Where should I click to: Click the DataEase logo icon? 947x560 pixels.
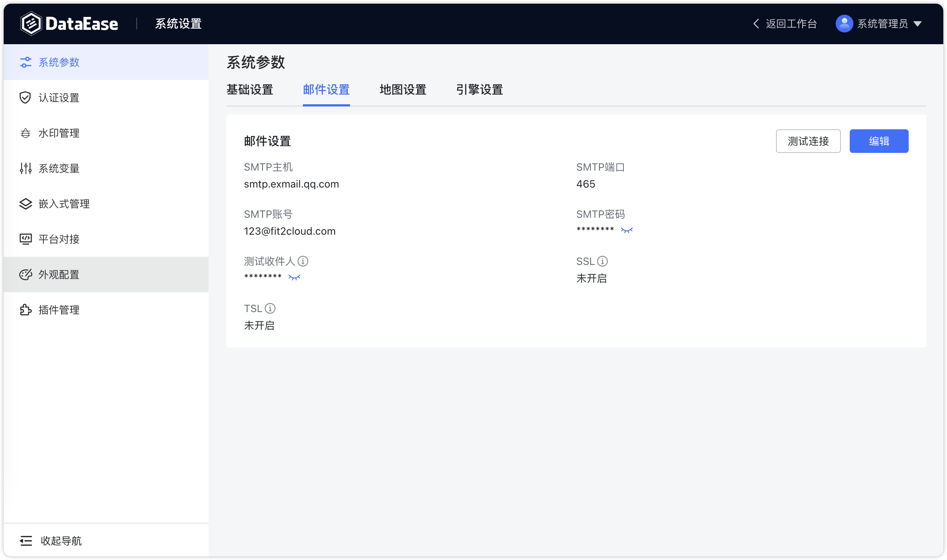31,24
